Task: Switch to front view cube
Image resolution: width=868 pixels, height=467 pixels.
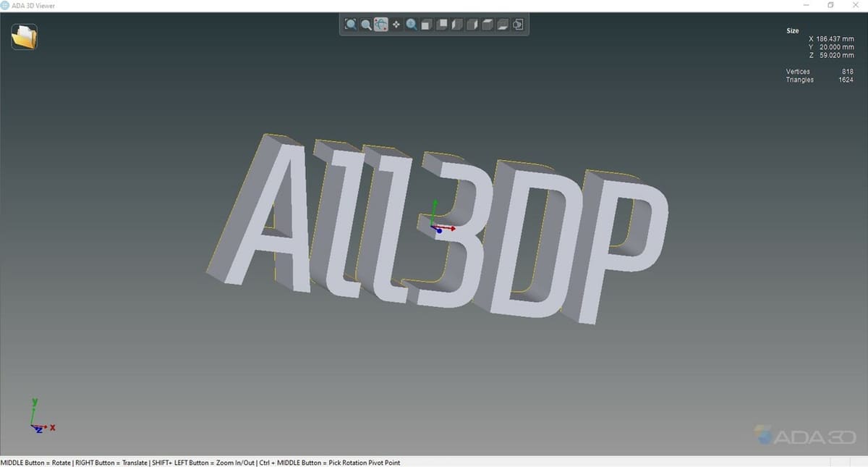Action: click(x=426, y=25)
